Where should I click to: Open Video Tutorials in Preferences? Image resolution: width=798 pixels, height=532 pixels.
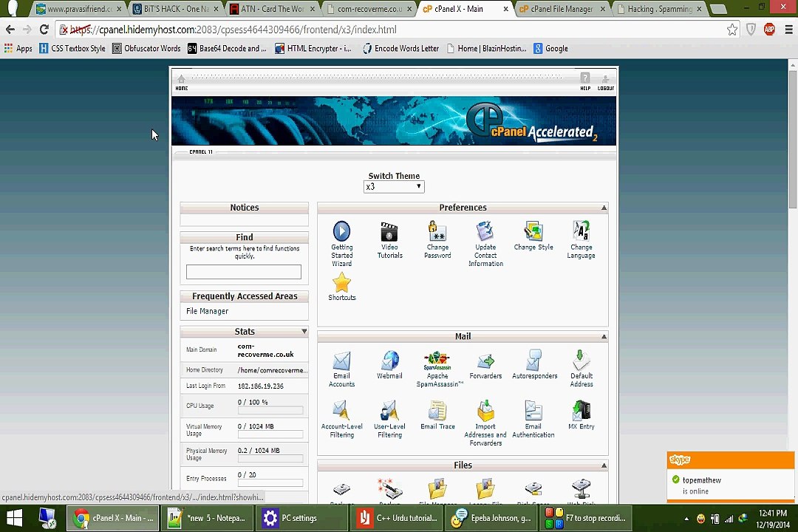[389, 231]
